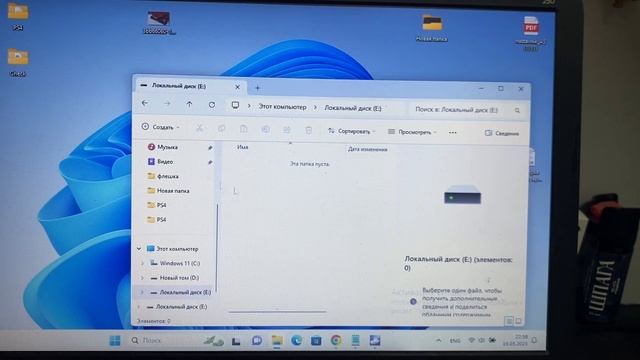640x360 pixels.
Task: Click the ENG language indicator
Action: pos(455,340)
